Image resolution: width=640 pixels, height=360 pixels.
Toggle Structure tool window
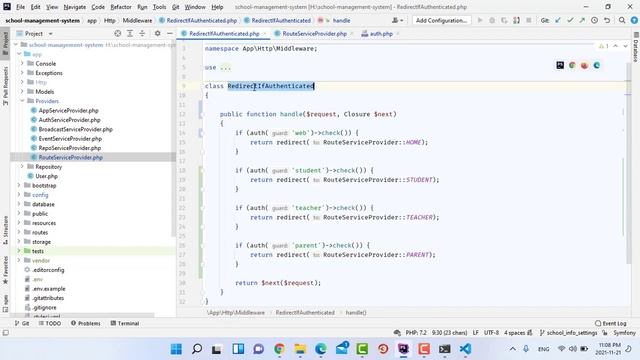point(5,230)
